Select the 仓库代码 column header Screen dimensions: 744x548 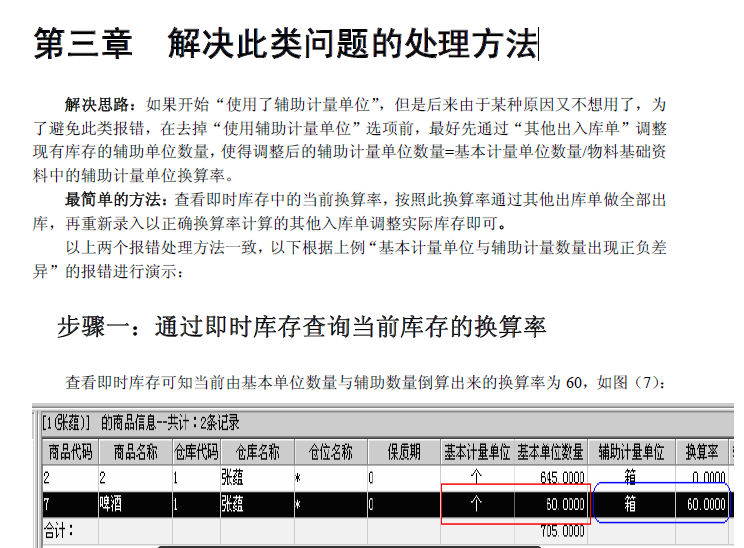[x=194, y=452]
